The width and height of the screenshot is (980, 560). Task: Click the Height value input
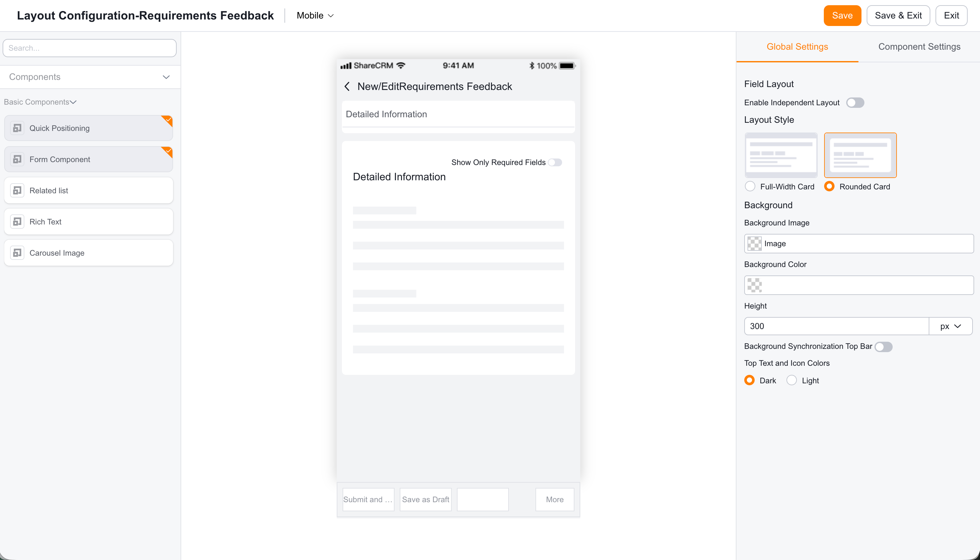[x=836, y=326]
